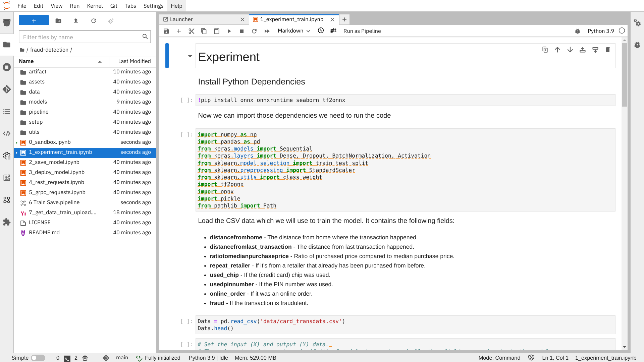Open the Kernel menu

tap(95, 6)
